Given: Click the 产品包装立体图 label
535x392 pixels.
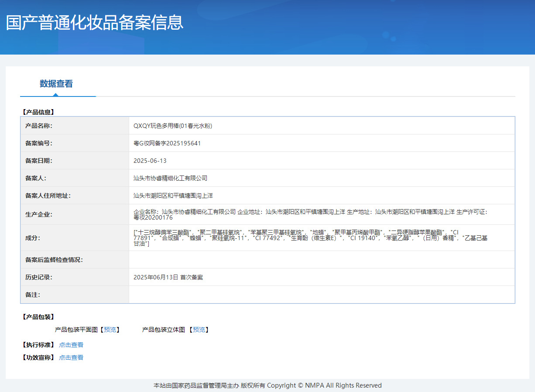Looking at the screenshot, I should tap(164, 330).
